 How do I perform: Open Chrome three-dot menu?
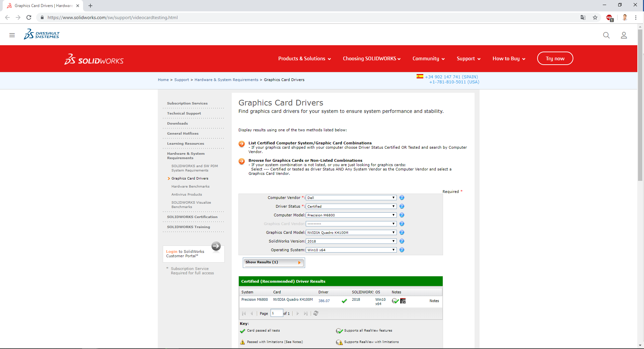pyautogui.click(x=636, y=17)
